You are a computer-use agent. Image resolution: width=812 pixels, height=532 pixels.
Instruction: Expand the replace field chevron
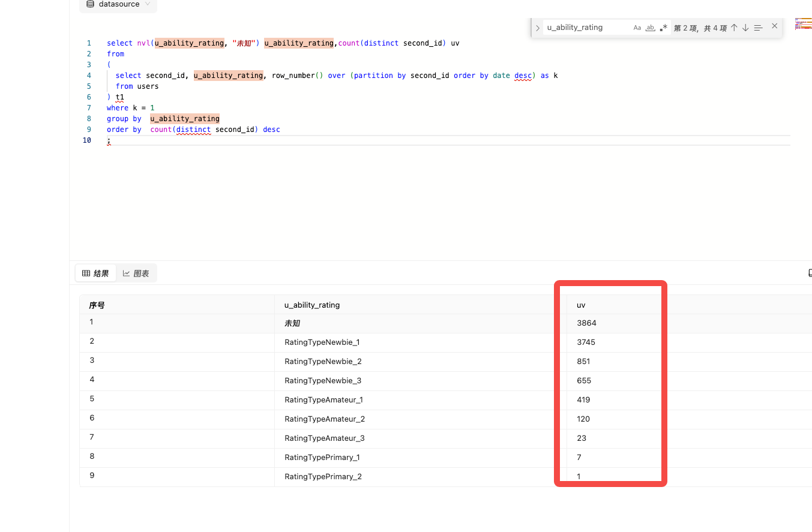[538, 28]
